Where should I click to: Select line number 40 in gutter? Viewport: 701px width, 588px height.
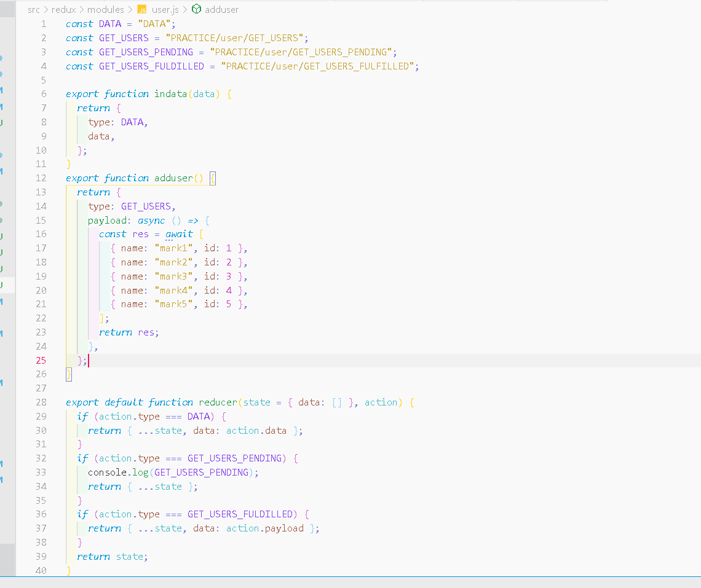coord(41,571)
